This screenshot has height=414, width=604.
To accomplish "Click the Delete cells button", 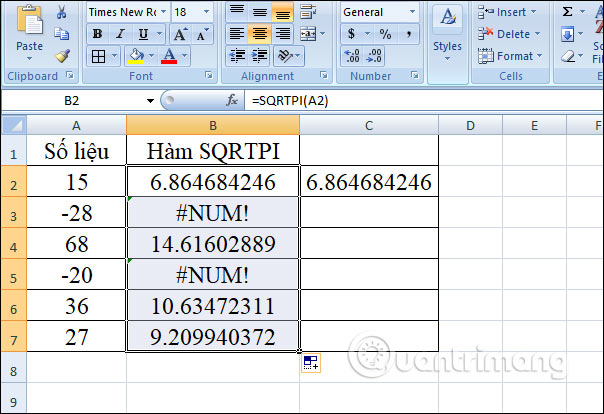I will [509, 34].
